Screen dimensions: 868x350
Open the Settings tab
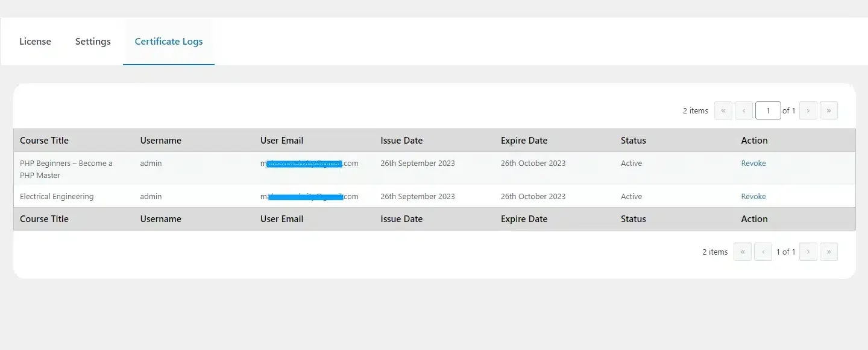tap(93, 41)
